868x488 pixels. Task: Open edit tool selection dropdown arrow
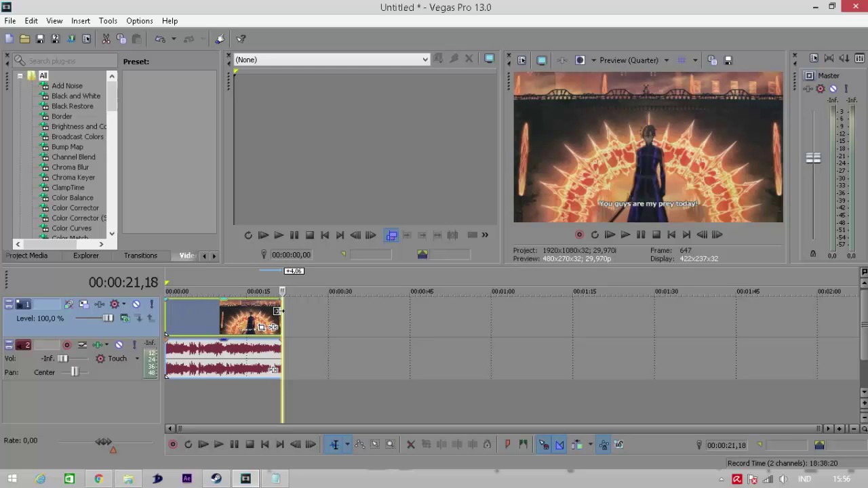[347, 445]
